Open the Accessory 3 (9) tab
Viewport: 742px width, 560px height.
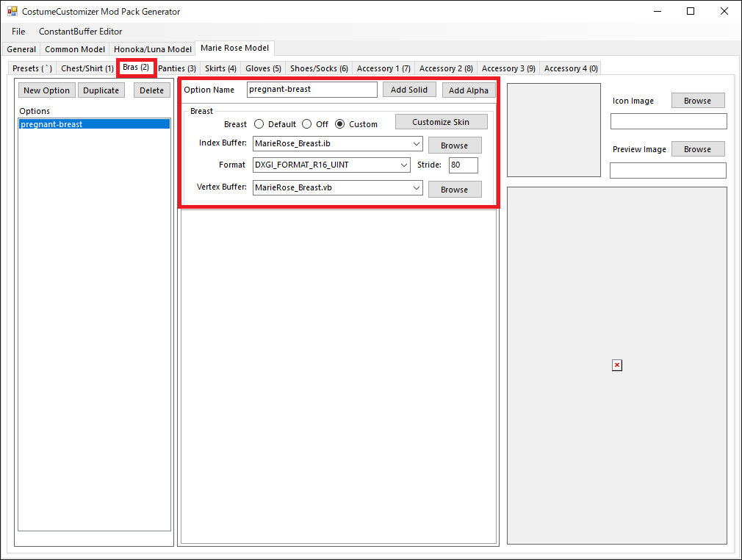tap(508, 68)
